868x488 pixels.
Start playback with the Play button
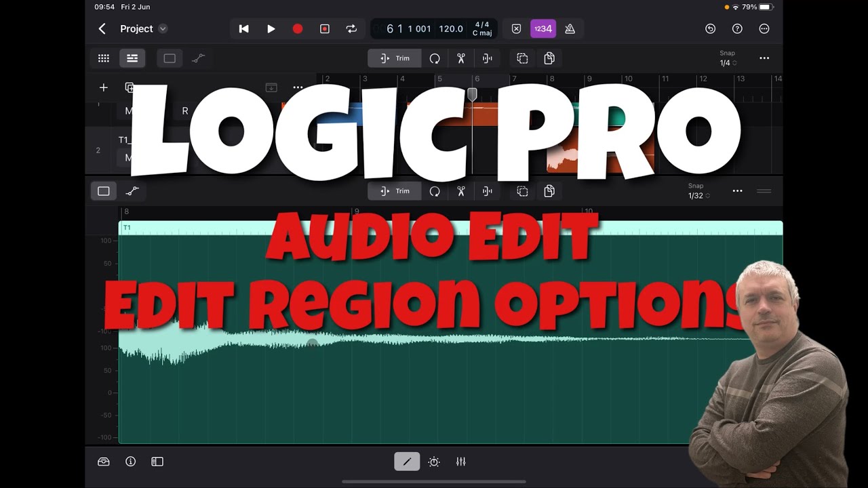271,28
